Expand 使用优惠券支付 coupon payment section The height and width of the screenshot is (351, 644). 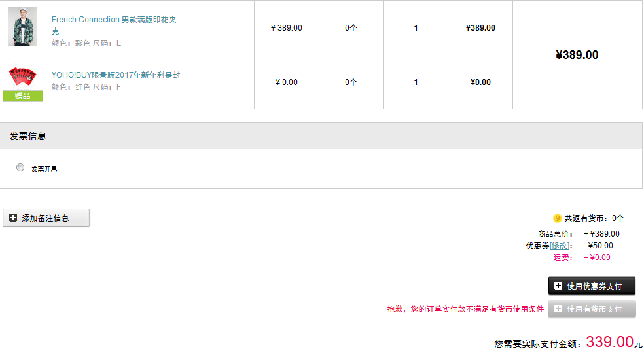pos(592,286)
